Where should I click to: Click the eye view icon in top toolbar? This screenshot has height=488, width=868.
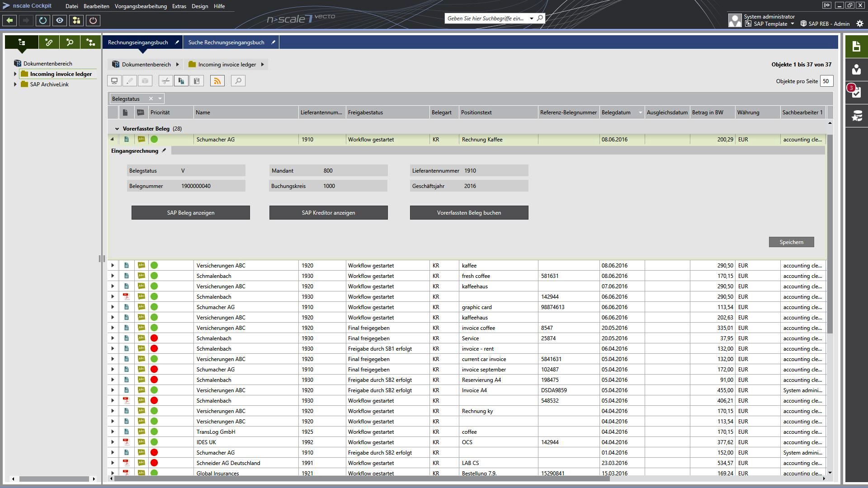point(60,20)
